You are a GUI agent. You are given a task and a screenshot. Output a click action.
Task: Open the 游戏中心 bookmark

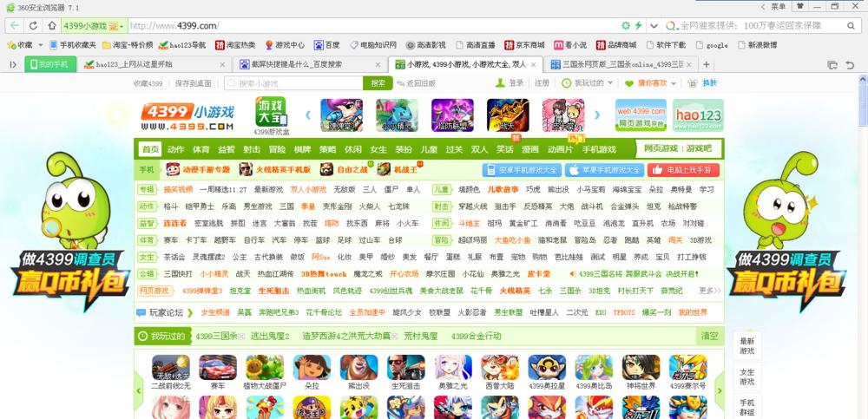coord(285,45)
